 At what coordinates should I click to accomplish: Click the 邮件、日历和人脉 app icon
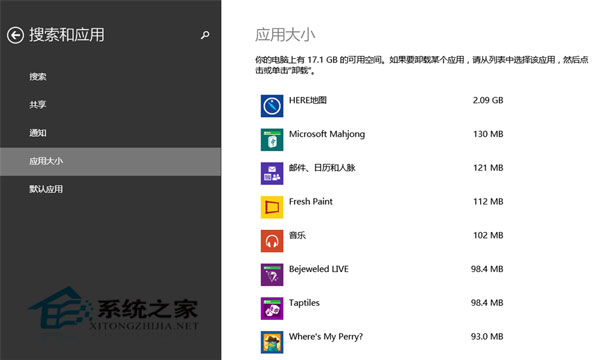(x=272, y=173)
